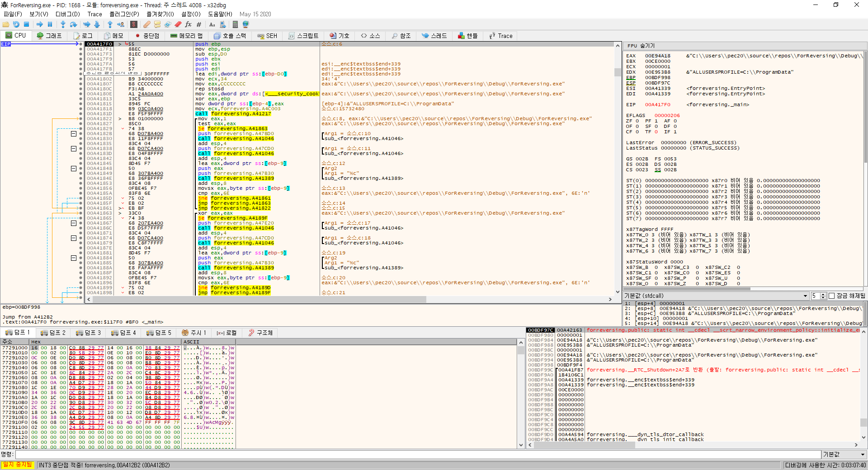868x470 pixels.
Task: Toggle breakpoint bullet at address 00A41863
Action: click(81, 213)
